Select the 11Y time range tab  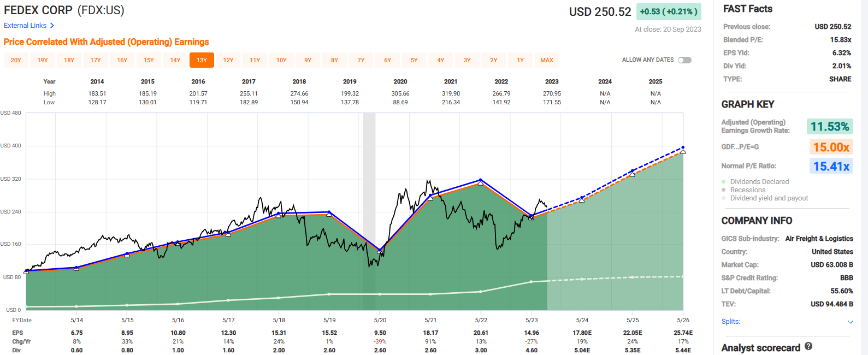tap(255, 60)
